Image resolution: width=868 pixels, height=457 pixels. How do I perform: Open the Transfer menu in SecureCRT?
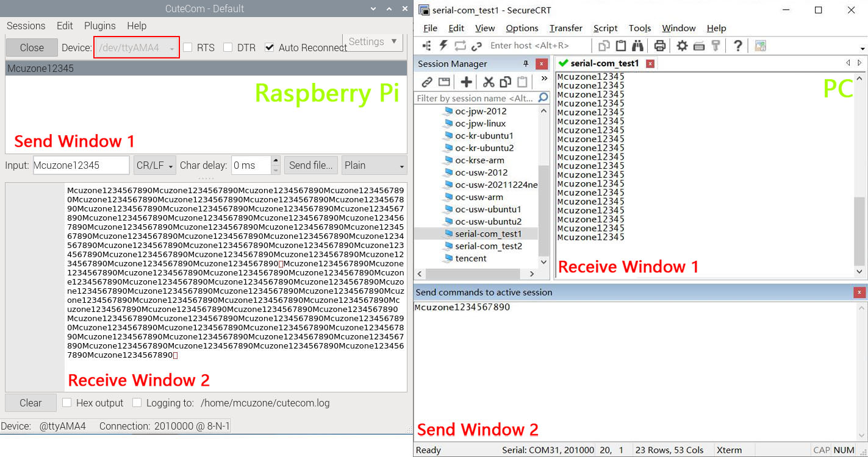pos(565,28)
